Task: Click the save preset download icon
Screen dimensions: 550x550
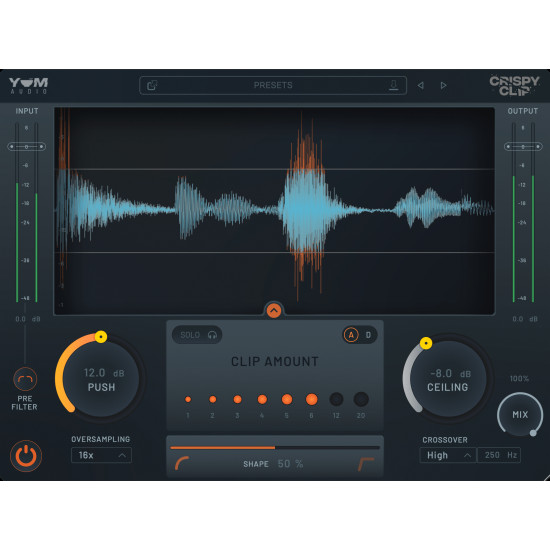Action: pyautogui.click(x=394, y=85)
